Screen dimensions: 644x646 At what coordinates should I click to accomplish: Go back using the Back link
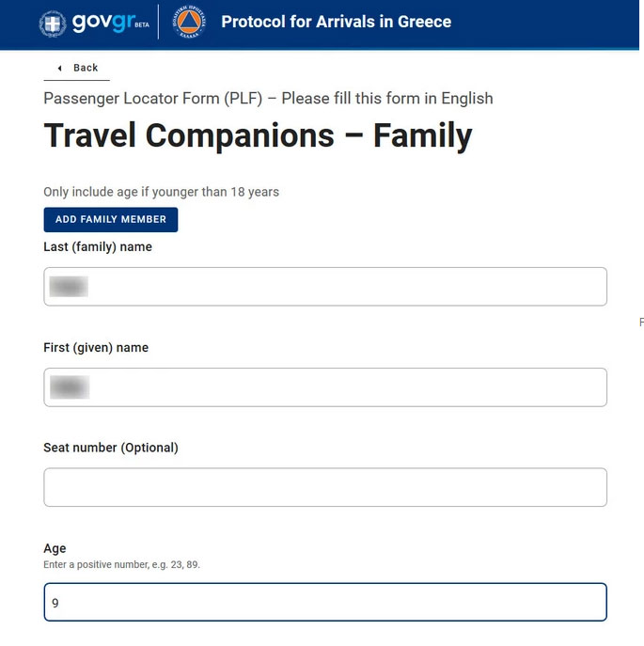click(77, 68)
